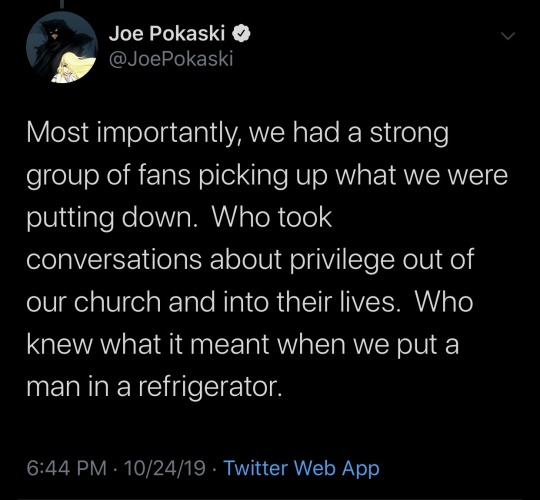Screen dimensions: 540x500
Task: Click the words "putting down" in the tweet
Action: 112,219
